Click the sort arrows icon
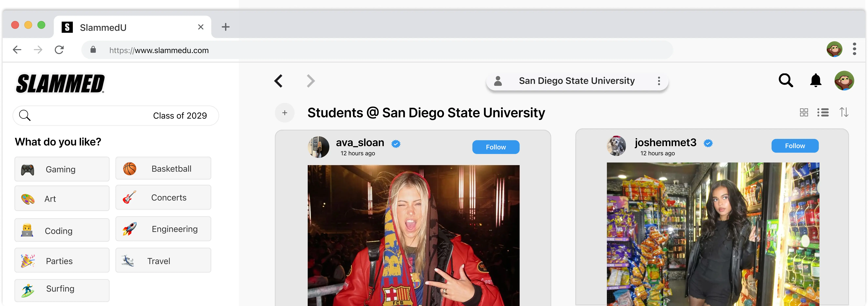Image resolution: width=868 pixels, height=306 pixels. click(844, 112)
